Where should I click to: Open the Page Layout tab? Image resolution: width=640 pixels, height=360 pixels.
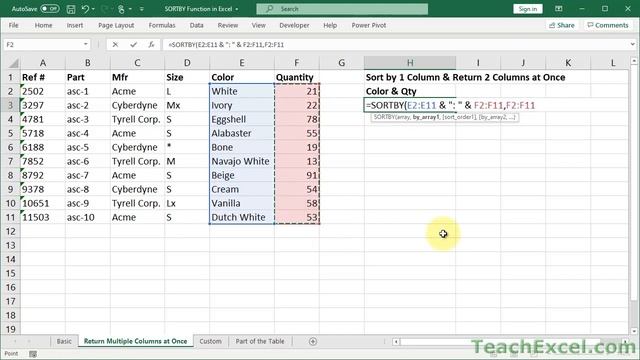point(116,25)
